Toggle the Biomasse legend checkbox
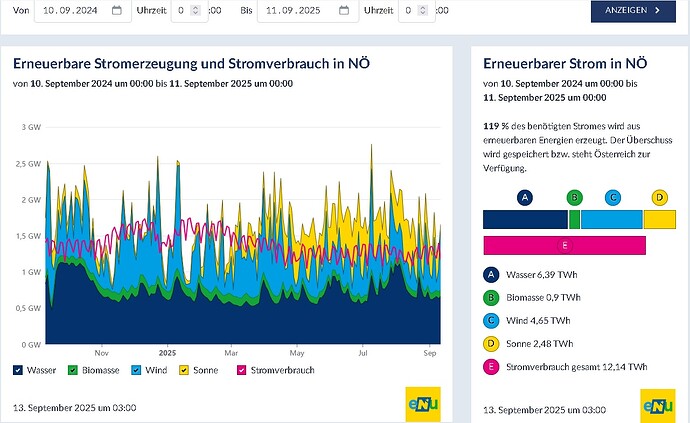The height and width of the screenshot is (423, 690). [x=73, y=370]
